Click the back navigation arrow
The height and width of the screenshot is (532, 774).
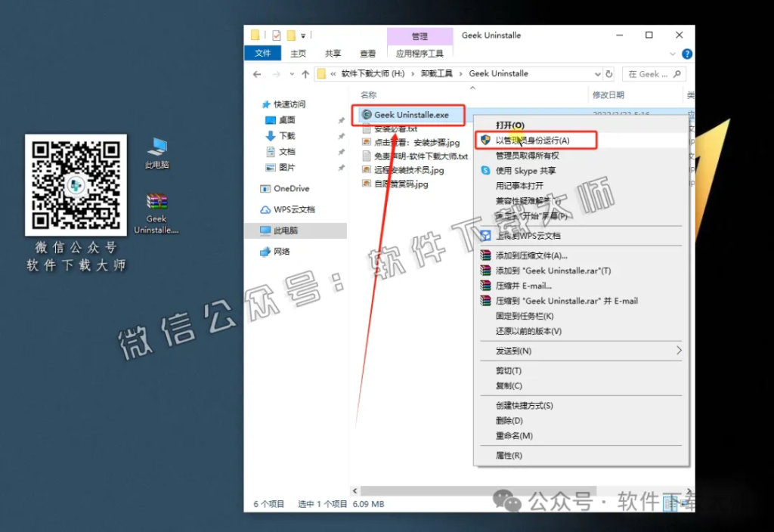257,74
